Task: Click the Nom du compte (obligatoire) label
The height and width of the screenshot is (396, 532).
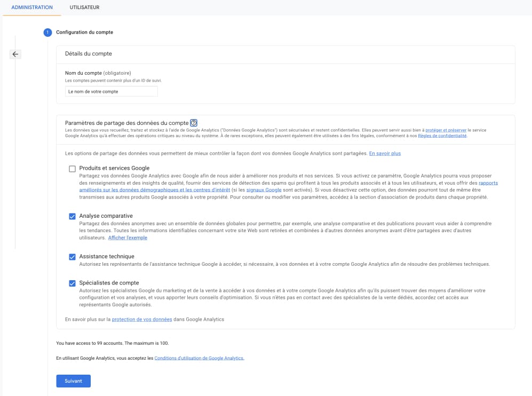Action: tap(98, 73)
